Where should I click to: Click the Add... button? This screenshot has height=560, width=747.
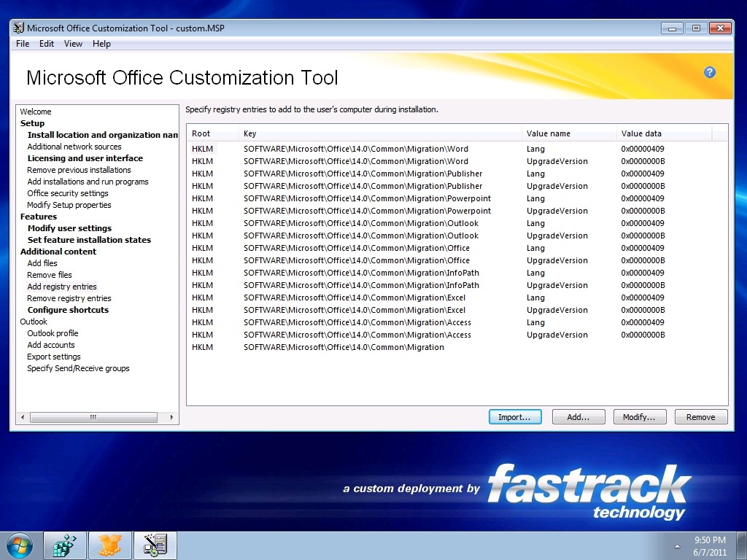click(578, 416)
